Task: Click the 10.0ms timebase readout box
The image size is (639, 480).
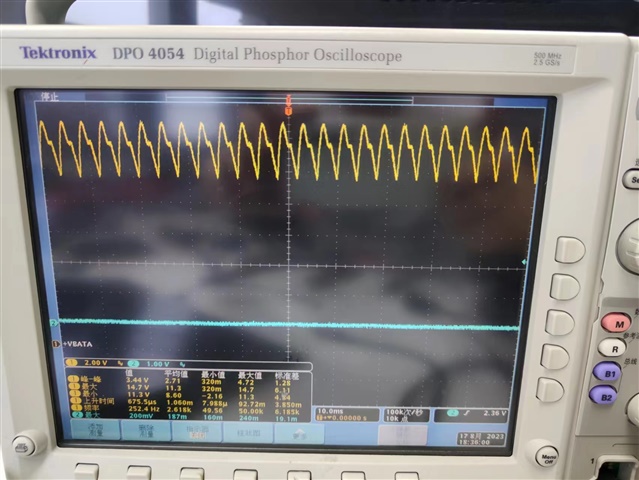Action: click(346, 414)
